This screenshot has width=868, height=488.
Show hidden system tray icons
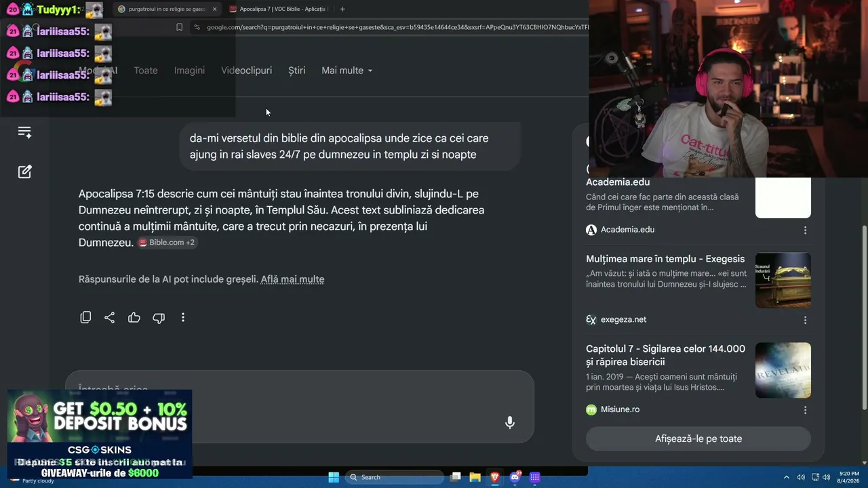pyautogui.click(x=787, y=477)
